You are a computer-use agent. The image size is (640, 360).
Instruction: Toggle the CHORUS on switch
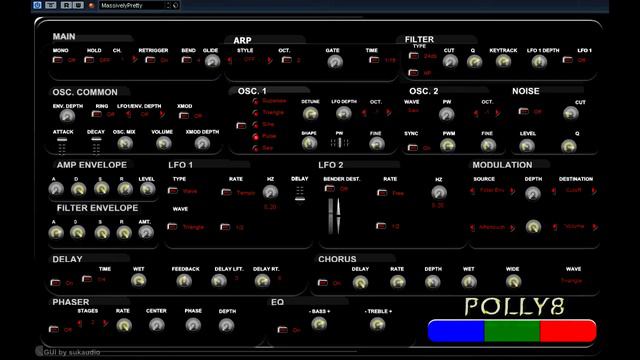(x=322, y=282)
